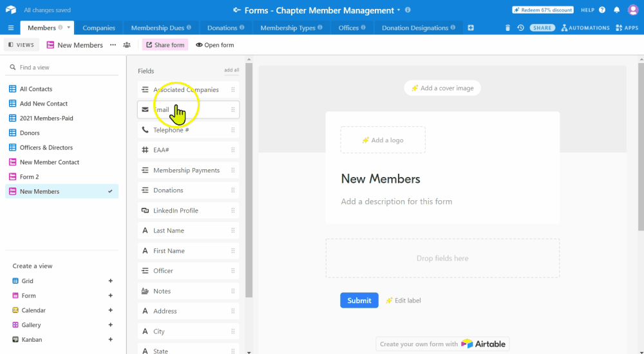Click the Redeem 67% discount button
This screenshot has width=644, height=354.
click(542, 10)
